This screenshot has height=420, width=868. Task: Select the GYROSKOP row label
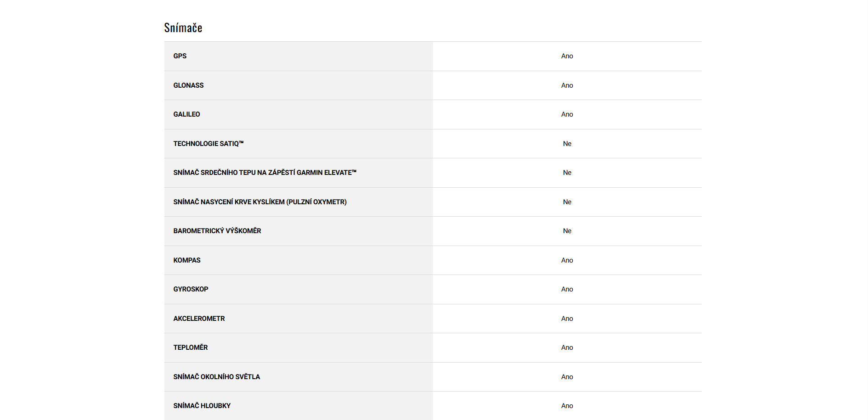coord(191,289)
